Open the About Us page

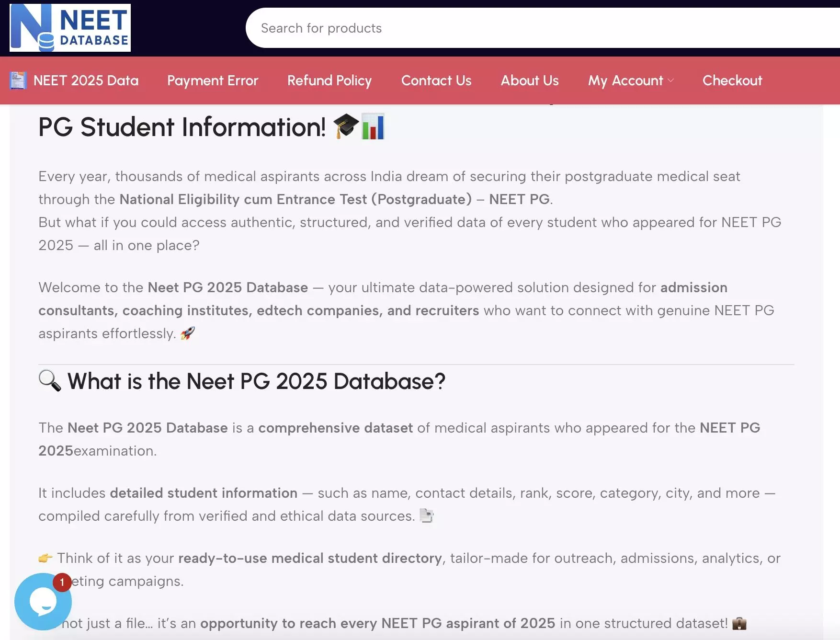coord(530,80)
